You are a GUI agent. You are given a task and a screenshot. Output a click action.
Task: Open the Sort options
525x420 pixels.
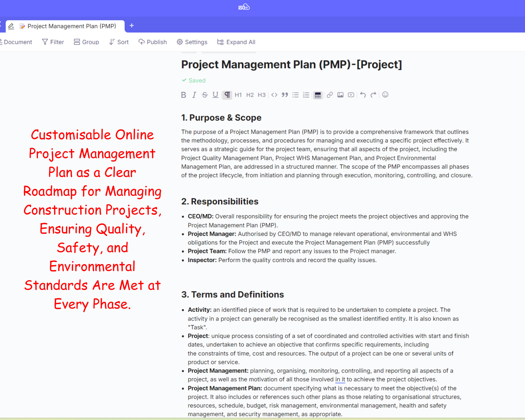tap(119, 42)
